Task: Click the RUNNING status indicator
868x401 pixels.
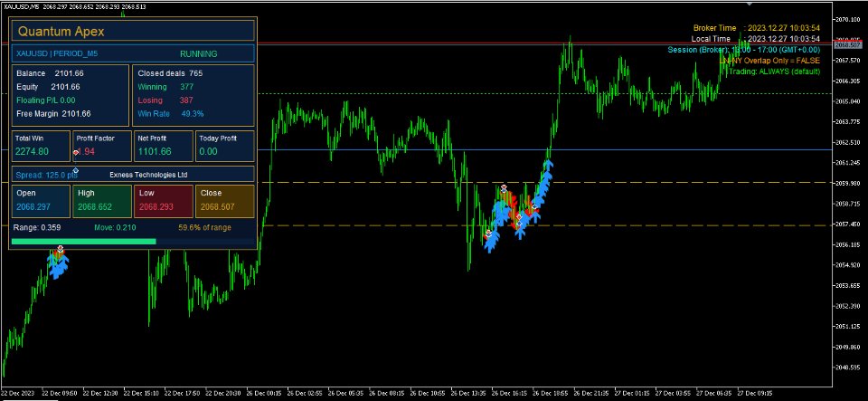Action: click(198, 53)
